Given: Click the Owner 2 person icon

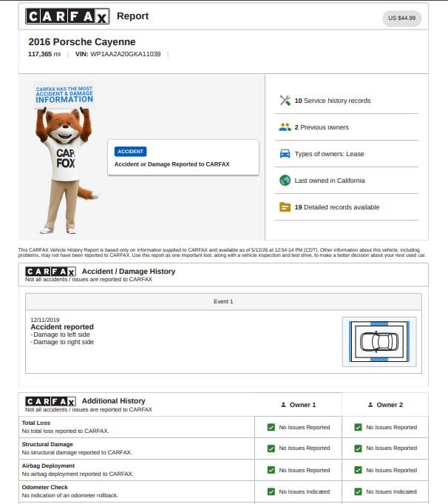Looking at the screenshot, I should (x=370, y=405).
